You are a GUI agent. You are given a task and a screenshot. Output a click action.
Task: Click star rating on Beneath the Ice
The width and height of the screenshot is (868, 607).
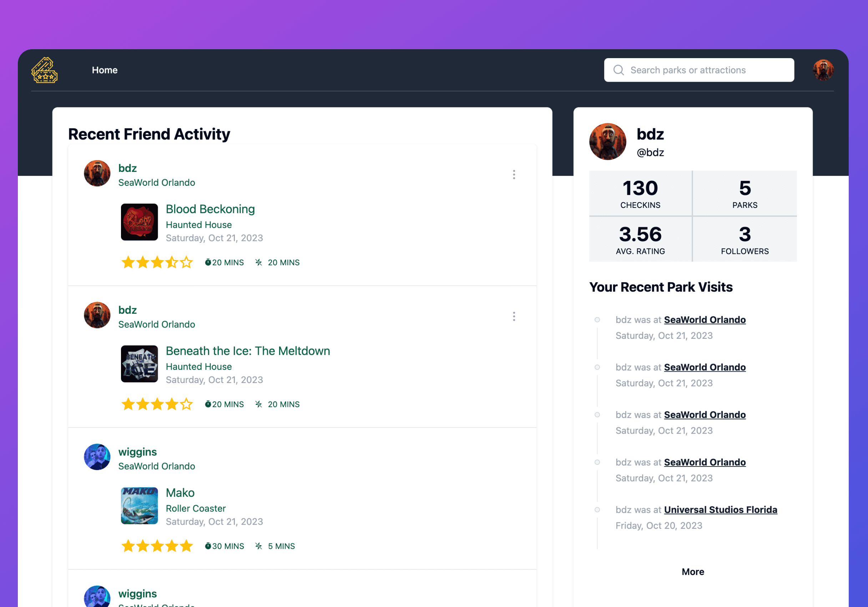point(157,404)
